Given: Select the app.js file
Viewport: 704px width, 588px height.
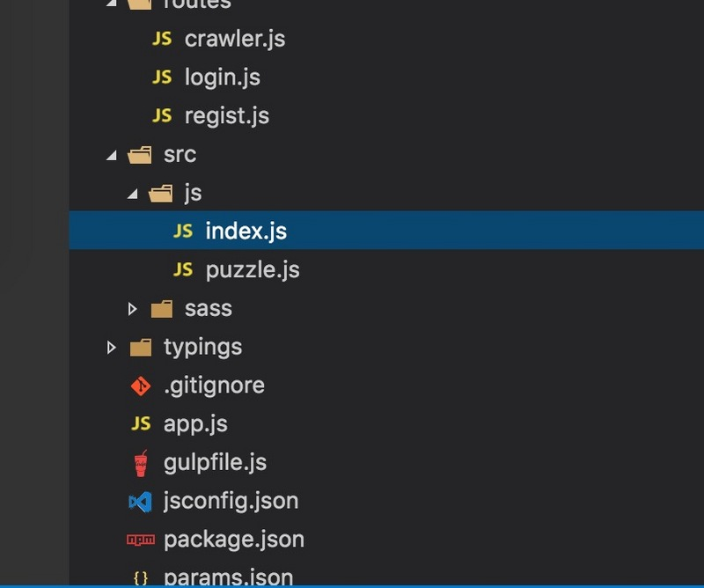Looking at the screenshot, I should click(194, 423).
